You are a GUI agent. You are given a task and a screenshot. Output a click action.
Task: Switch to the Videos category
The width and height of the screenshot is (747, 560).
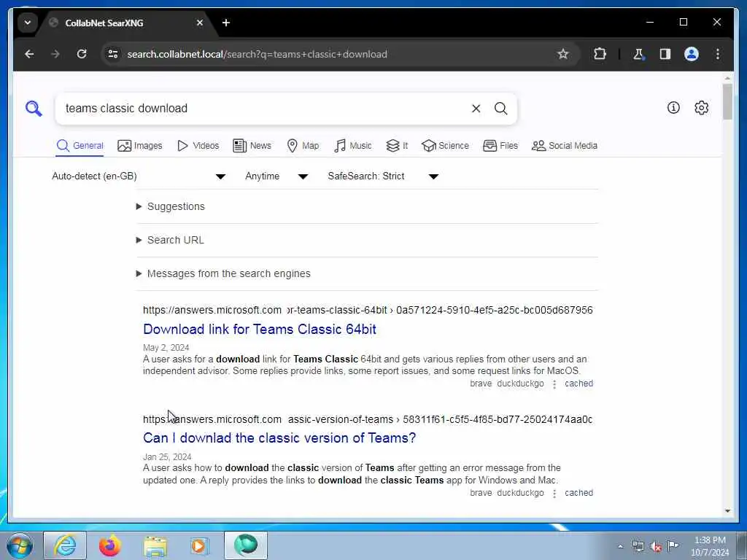point(198,146)
